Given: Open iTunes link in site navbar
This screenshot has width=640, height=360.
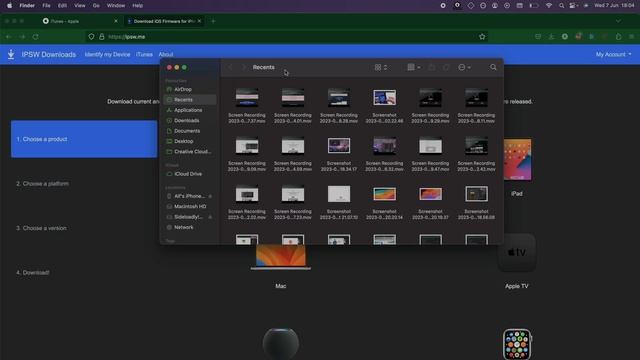Looking at the screenshot, I should pyautogui.click(x=144, y=54).
